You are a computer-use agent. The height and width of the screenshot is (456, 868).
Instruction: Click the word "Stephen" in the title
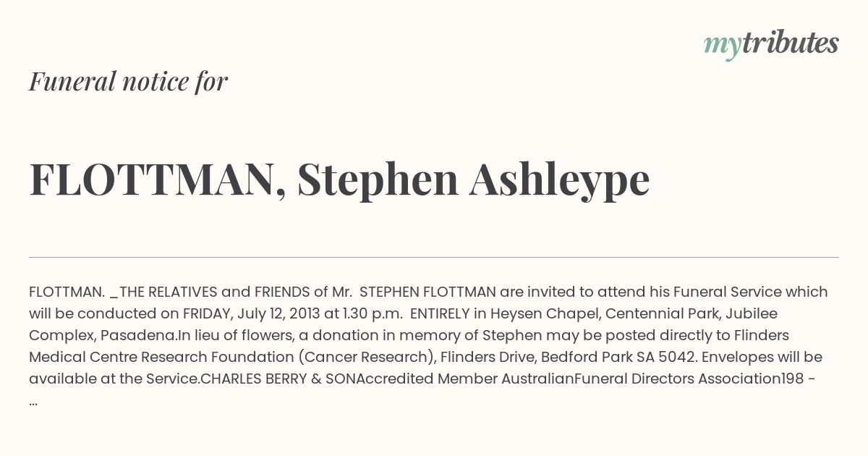(x=378, y=180)
